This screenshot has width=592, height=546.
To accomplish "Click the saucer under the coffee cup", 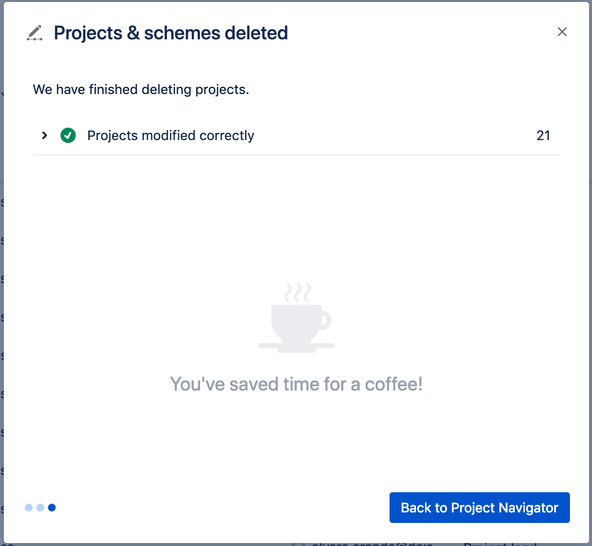I will pos(296,347).
